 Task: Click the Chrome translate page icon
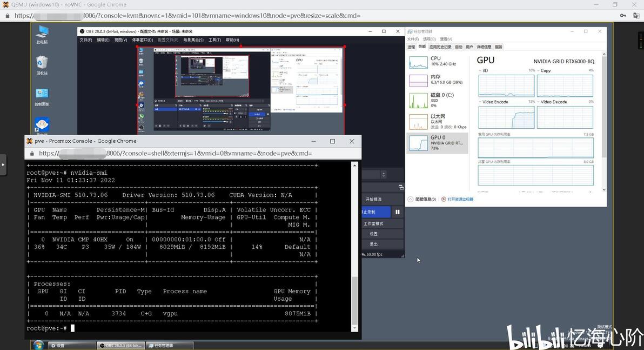[x=636, y=16]
